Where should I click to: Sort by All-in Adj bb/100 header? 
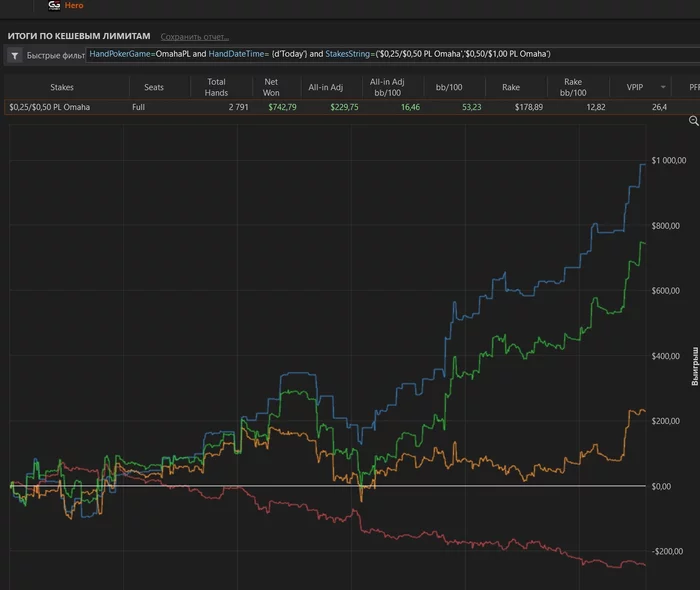pos(387,87)
